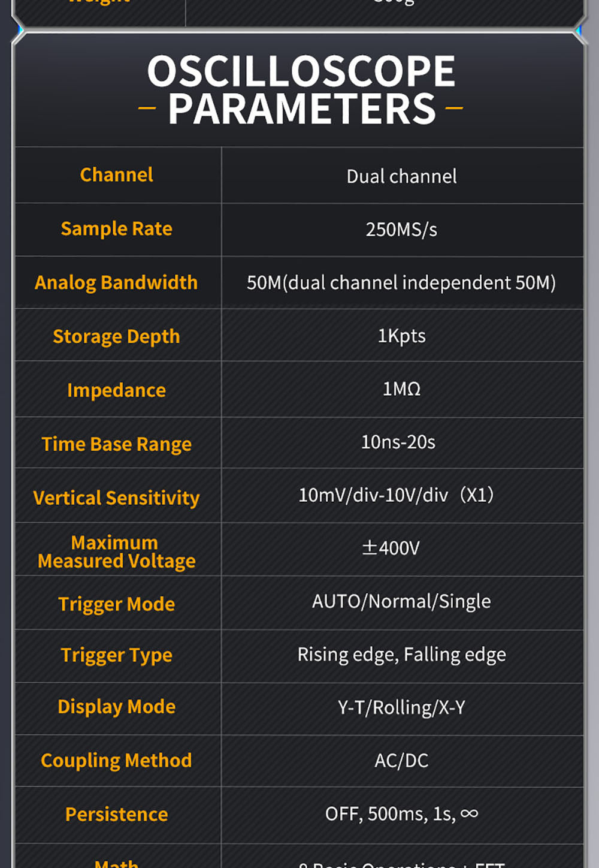Click the Storage Depth label
Viewport: 599px width, 868px height.
tap(116, 336)
